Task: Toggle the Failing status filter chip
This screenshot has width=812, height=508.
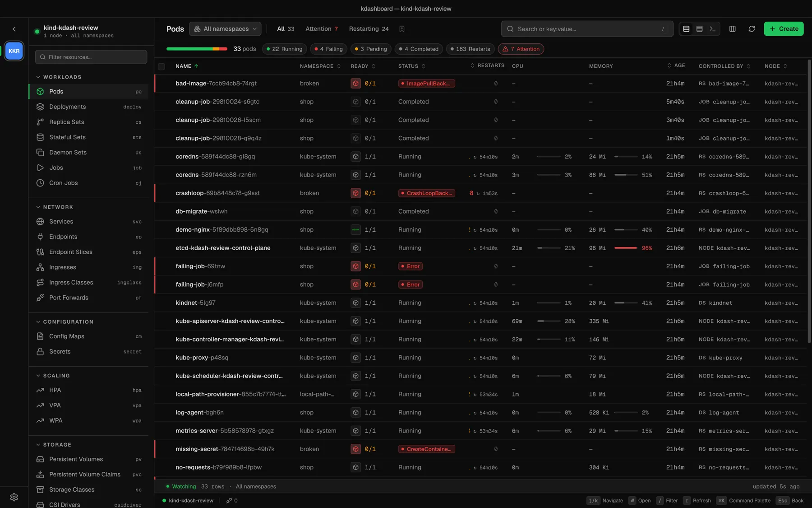Action: [x=328, y=49]
